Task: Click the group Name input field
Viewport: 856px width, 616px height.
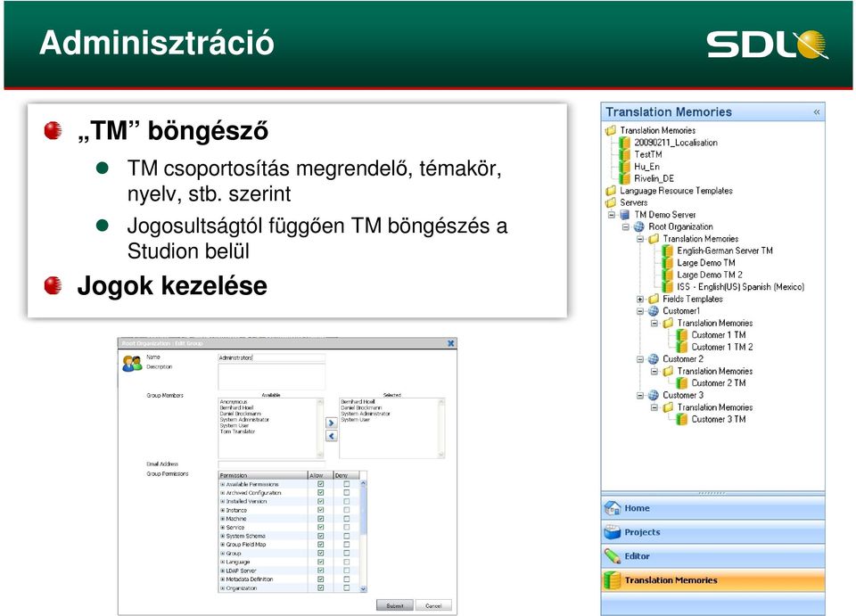Action: (x=271, y=358)
